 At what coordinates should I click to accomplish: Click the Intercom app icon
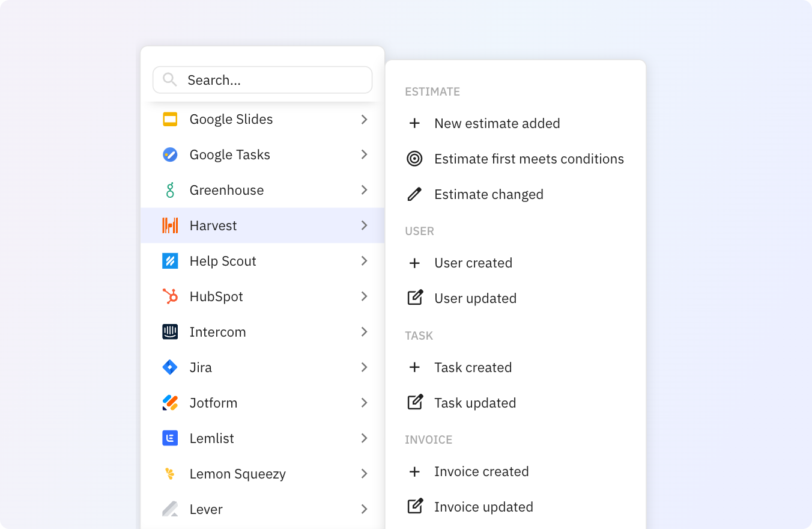pyautogui.click(x=170, y=332)
